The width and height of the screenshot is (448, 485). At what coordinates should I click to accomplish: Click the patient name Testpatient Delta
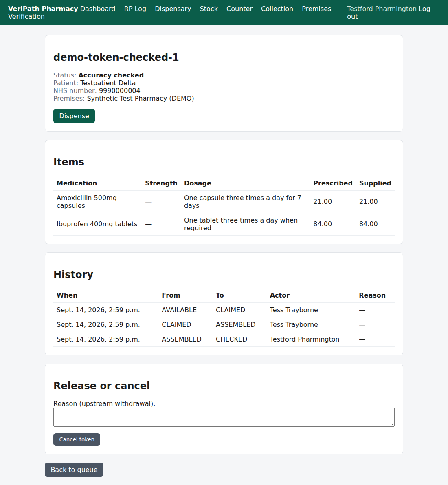point(108,83)
